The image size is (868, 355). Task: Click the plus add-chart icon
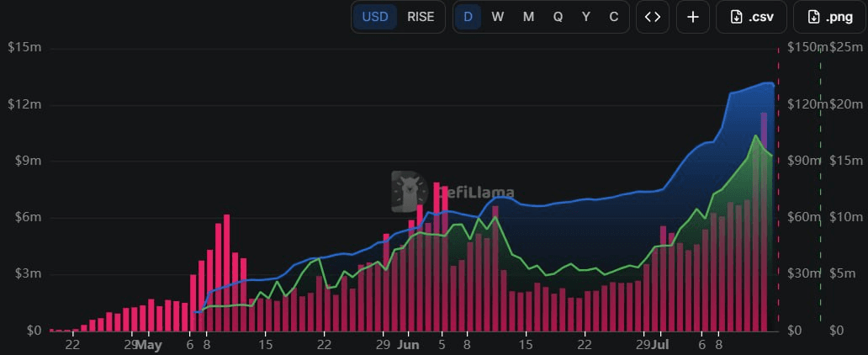tap(693, 17)
